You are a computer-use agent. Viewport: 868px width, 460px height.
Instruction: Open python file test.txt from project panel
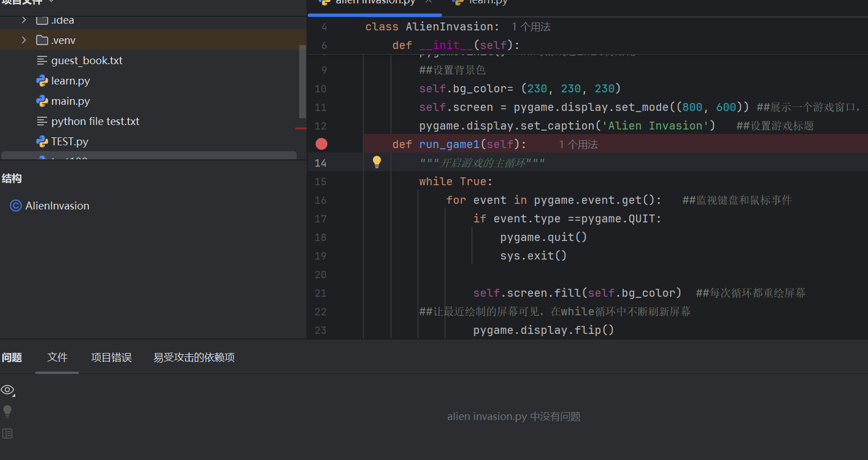(x=93, y=121)
